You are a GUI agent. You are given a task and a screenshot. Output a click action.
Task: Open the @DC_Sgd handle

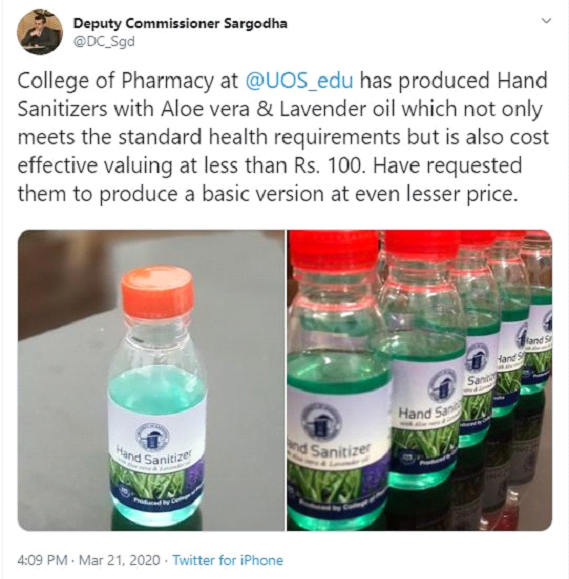click(104, 41)
